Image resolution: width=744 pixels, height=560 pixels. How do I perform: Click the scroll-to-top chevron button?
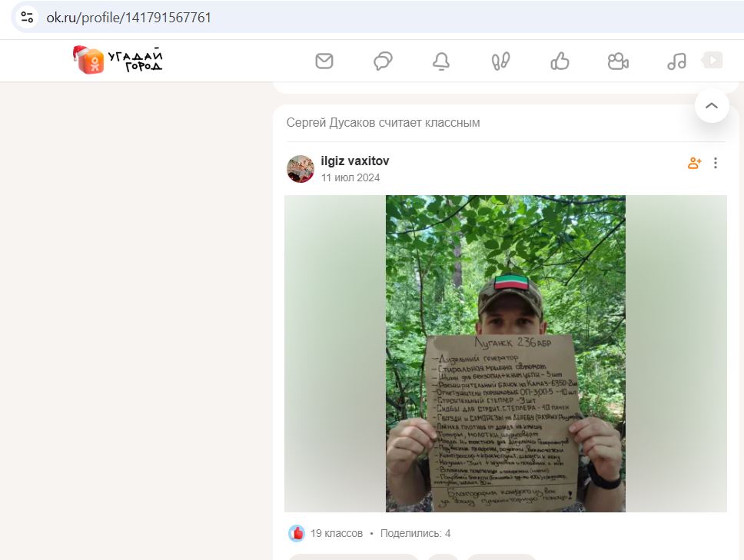click(712, 106)
